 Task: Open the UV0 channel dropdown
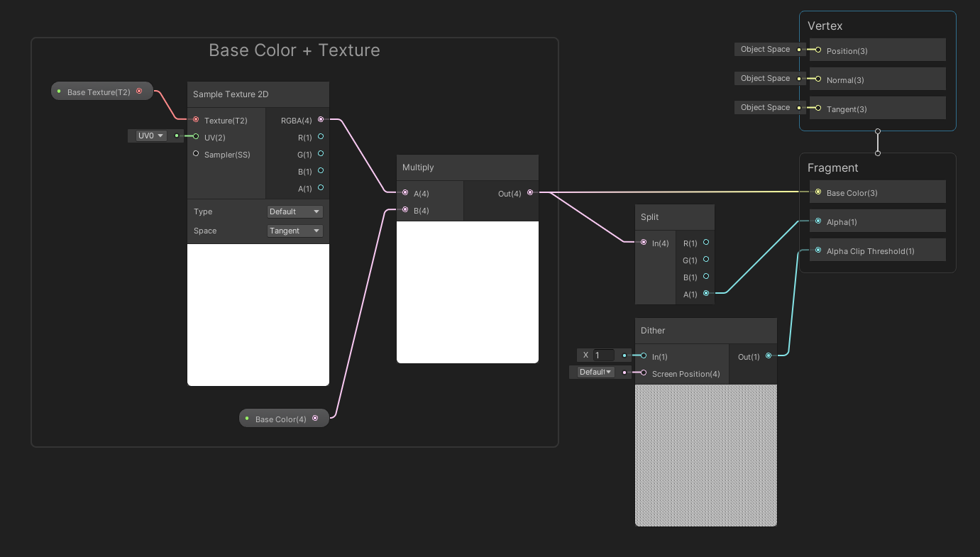point(149,135)
